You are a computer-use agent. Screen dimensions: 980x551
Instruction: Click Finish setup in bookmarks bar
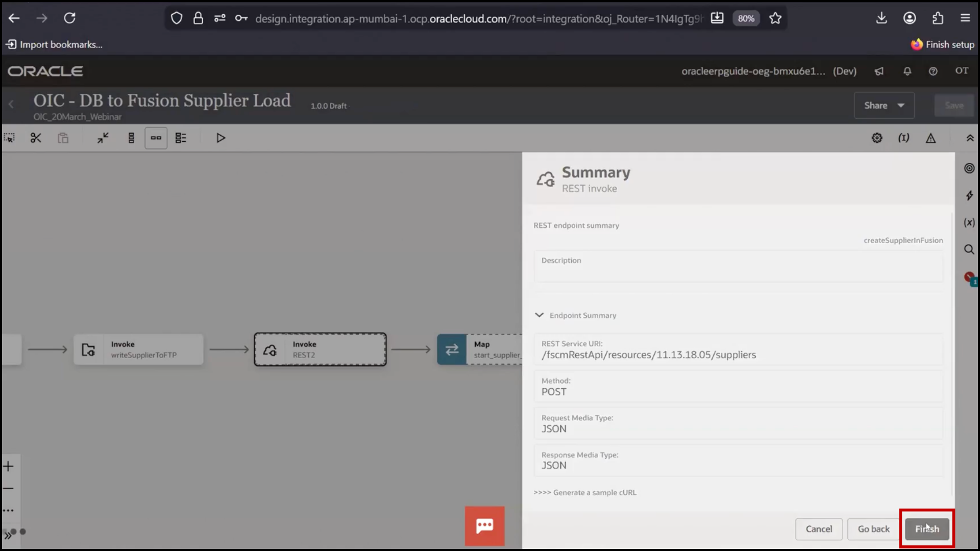tap(943, 44)
